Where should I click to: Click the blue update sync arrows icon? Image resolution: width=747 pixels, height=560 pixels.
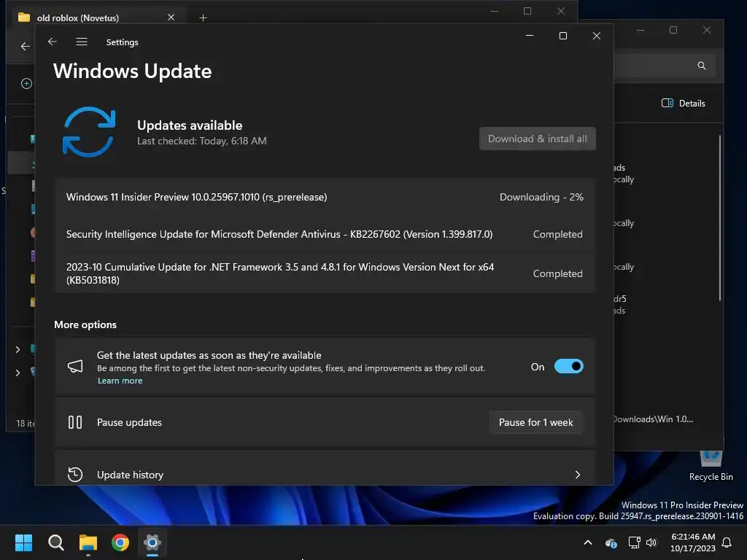pyautogui.click(x=89, y=132)
